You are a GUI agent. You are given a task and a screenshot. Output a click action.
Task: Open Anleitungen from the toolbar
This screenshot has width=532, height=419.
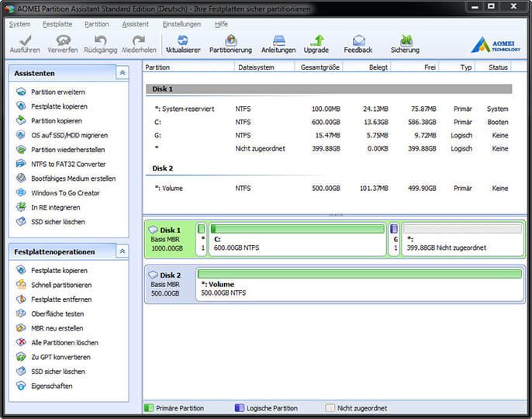[x=278, y=43]
